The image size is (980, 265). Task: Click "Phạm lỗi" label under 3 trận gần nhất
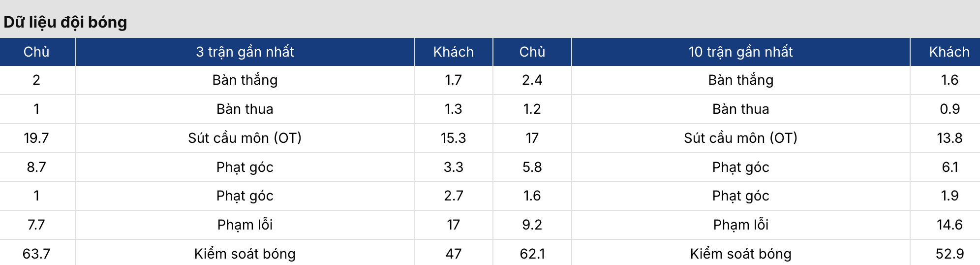click(245, 225)
